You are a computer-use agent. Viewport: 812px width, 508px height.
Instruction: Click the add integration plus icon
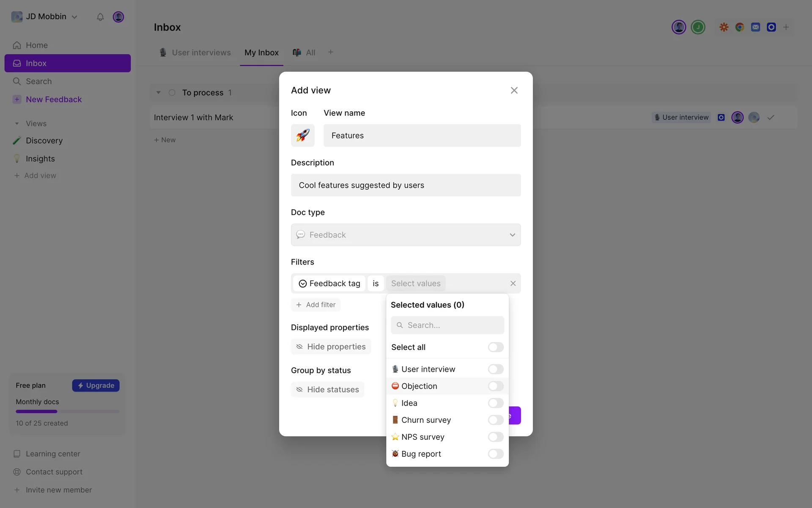[x=786, y=27]
